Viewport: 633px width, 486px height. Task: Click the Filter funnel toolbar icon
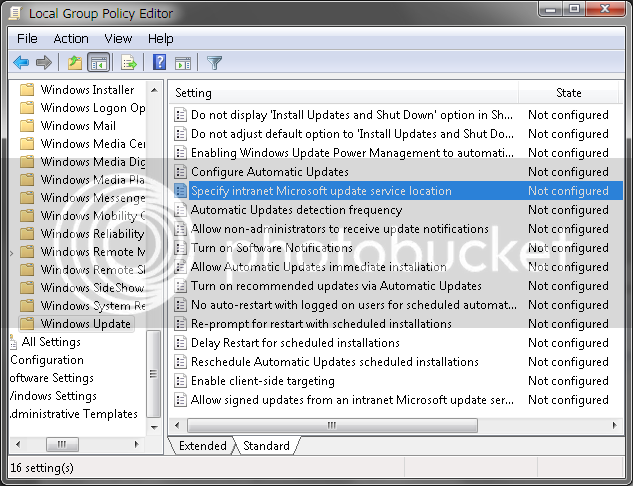coord(214,63)
